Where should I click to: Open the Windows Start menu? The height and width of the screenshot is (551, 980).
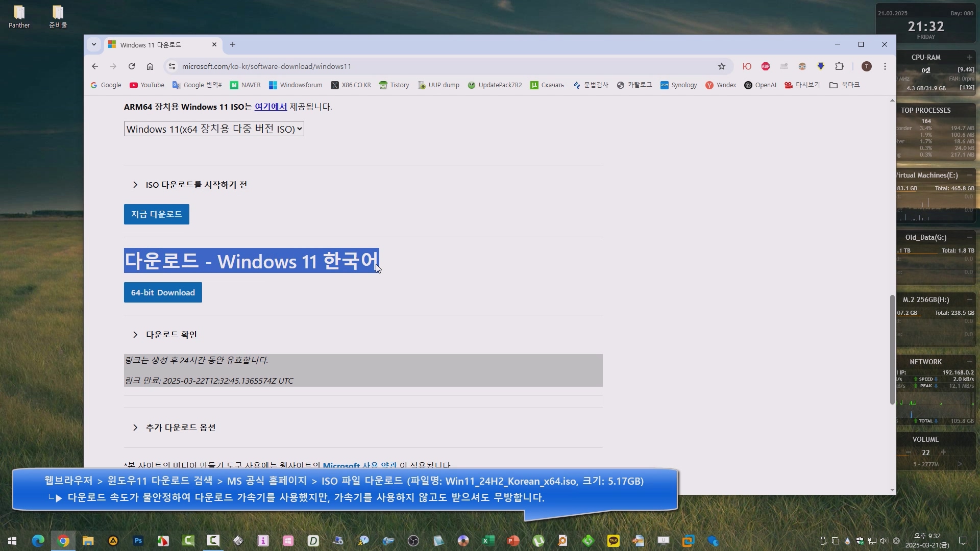pyautogui.click(x=12, y=541)
